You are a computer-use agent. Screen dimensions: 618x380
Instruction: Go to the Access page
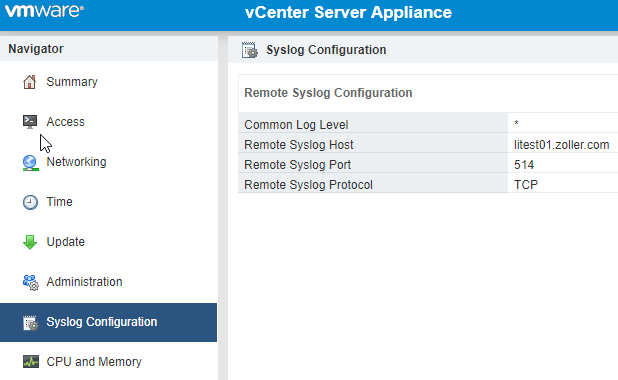(65, 122)
